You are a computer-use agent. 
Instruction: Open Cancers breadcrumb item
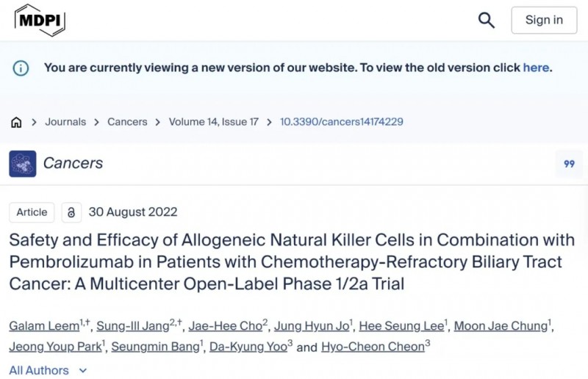127,122
